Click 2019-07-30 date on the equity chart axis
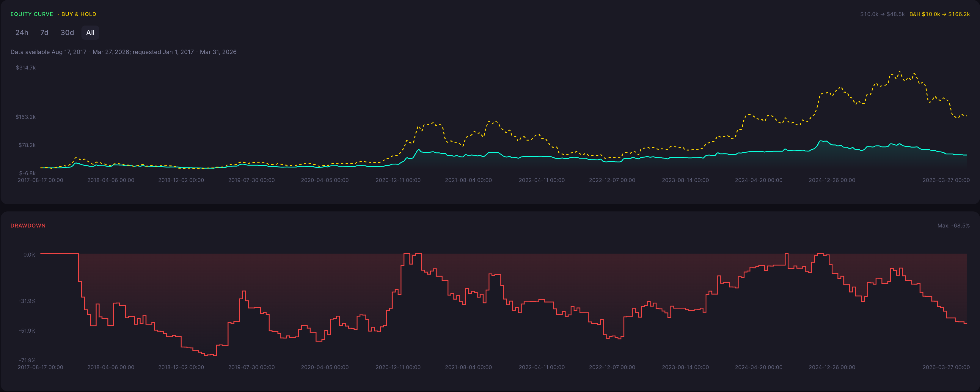 click(252, 180)
